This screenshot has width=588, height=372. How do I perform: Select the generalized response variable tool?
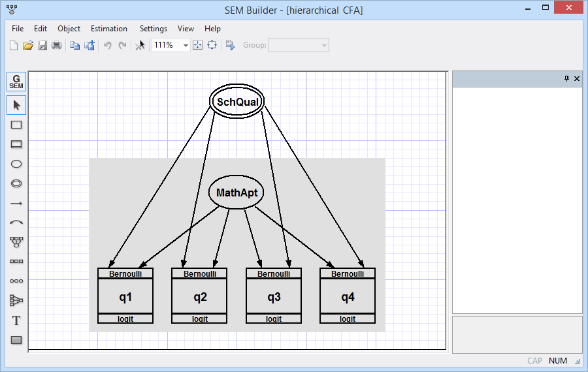(16, 144)
